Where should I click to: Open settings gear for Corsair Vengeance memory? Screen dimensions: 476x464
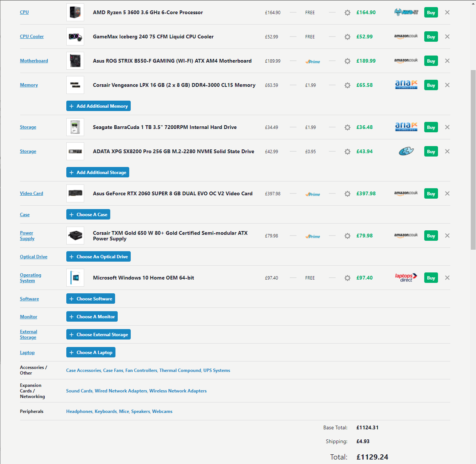[348, 85]
